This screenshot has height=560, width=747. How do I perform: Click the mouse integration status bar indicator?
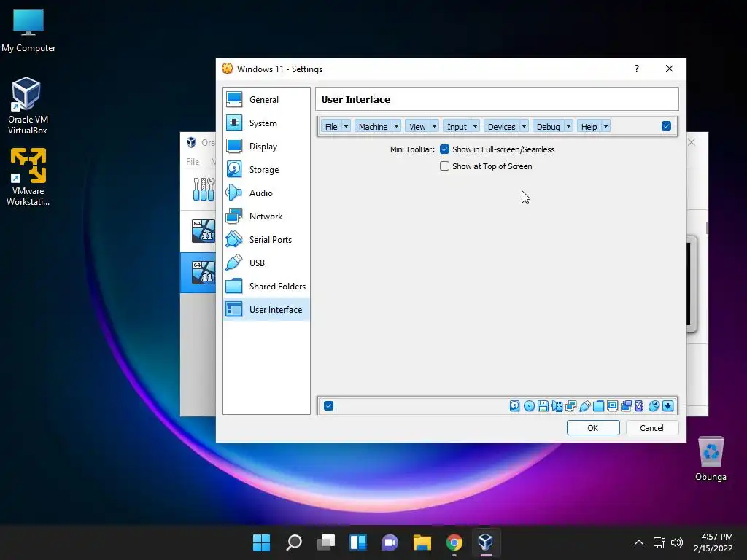tap(654, 405)
